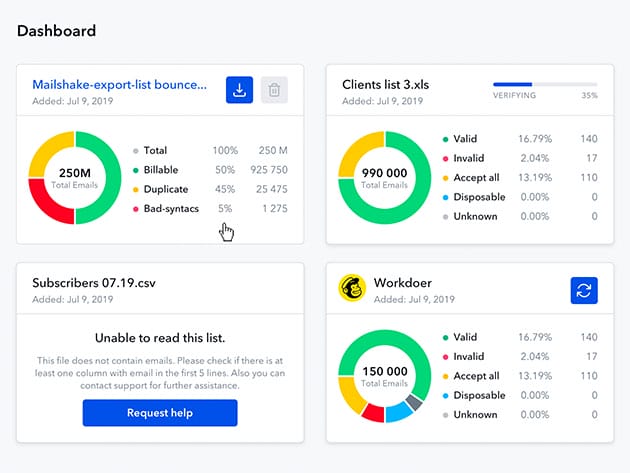
Task: Select the blue Disposable dot in Workdoer
Action: pyautogui.click(x=444, y=395)
